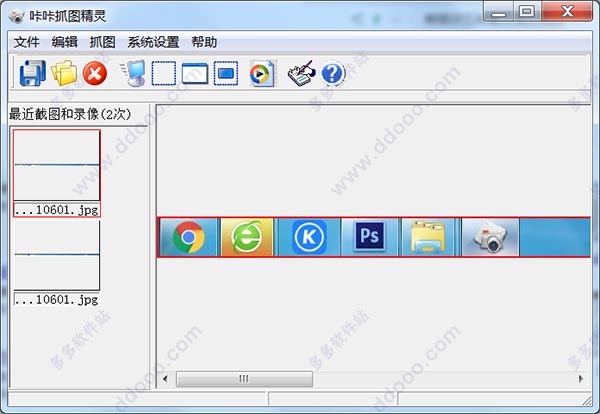
Task: Click the camera icon in title bar
Action: tap(16, 16)
